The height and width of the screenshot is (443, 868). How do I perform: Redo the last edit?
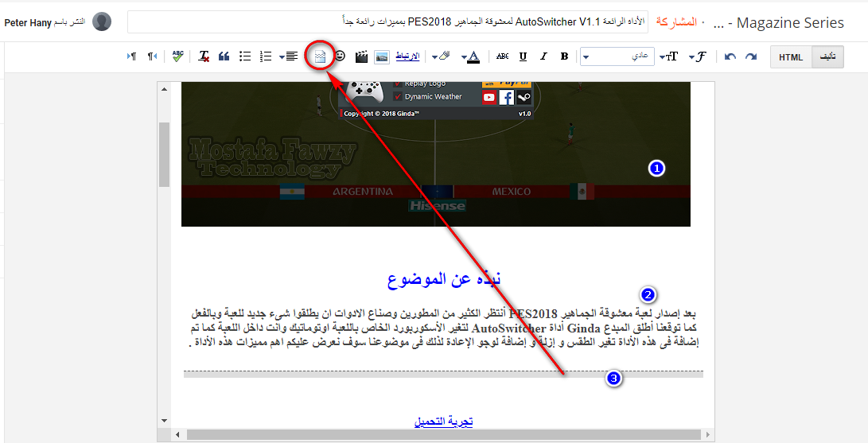point(750,56)
